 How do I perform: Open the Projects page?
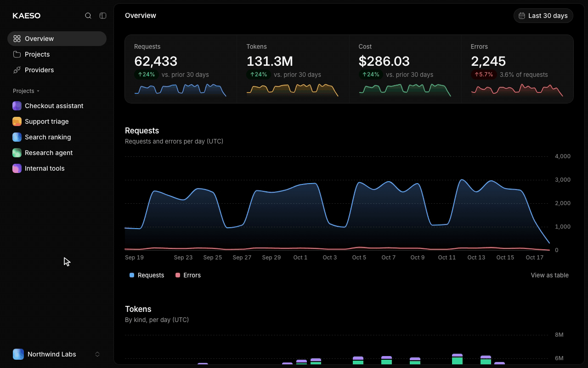coord(57,54)
